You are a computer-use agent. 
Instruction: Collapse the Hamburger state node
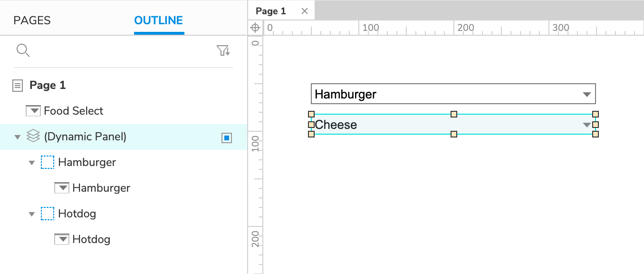coord(32,163)
